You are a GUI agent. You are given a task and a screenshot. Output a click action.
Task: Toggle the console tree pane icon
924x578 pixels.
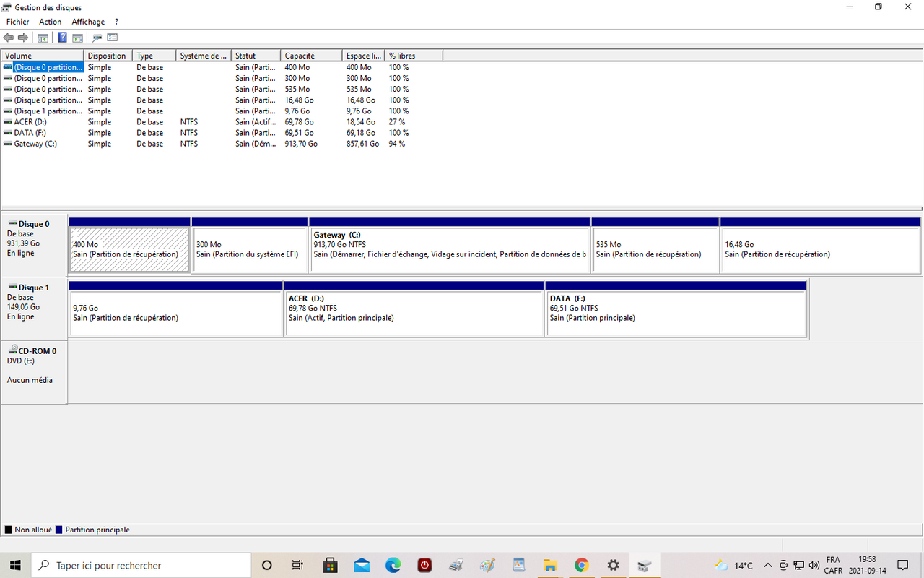pos(43,38)
